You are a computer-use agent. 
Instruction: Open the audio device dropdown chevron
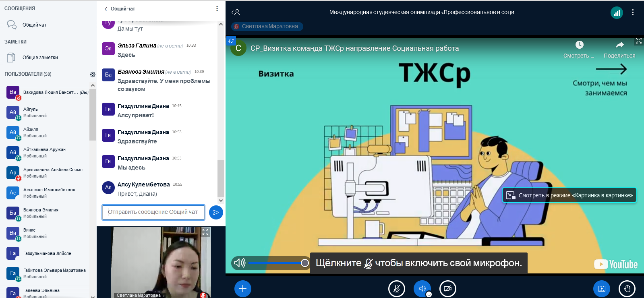[x=429, y=294]
